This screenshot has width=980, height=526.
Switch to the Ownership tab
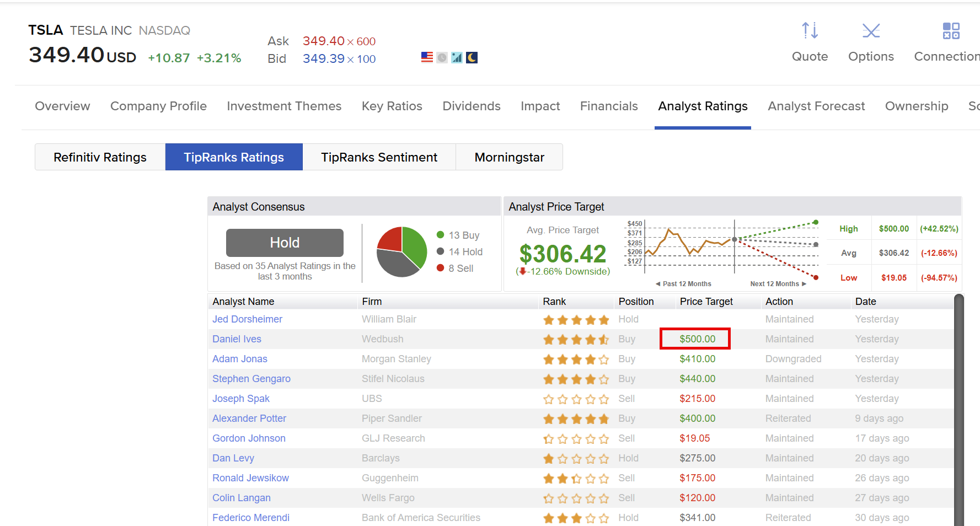917,106
